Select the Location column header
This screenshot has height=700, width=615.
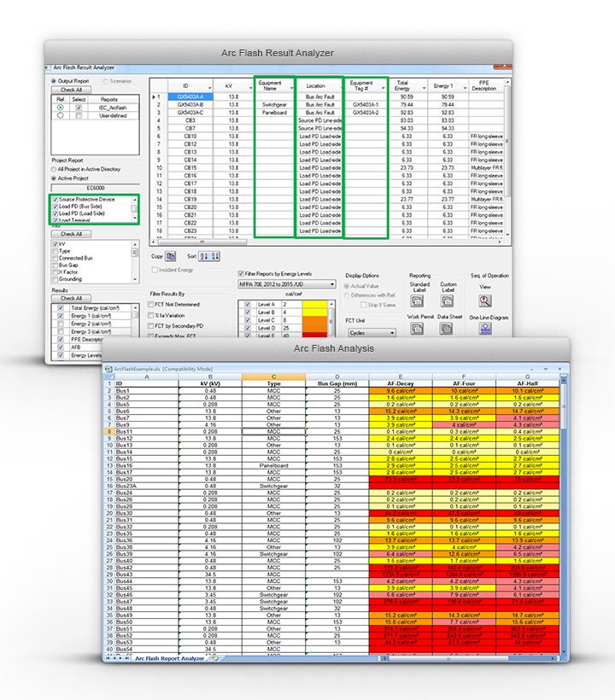point(315,85)
